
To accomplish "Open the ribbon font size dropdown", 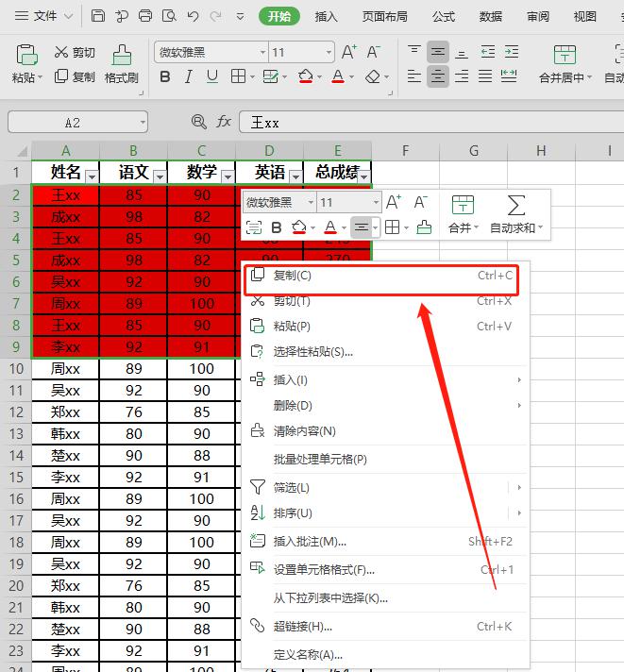I will pos(329,52).
